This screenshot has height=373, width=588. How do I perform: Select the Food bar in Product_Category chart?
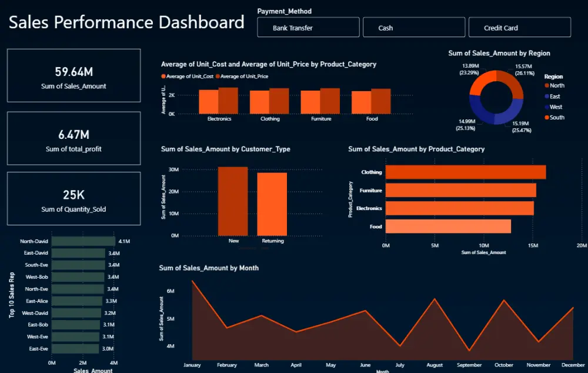pos(447,227)
